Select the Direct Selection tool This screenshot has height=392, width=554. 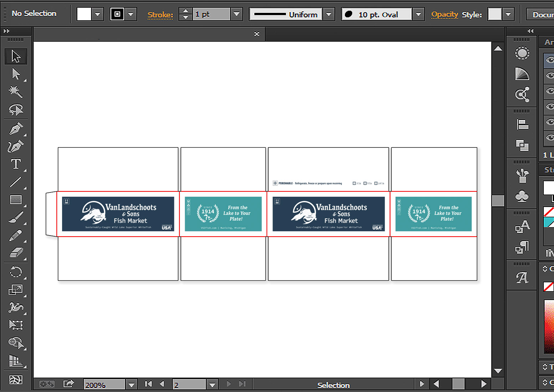[16, 74]
